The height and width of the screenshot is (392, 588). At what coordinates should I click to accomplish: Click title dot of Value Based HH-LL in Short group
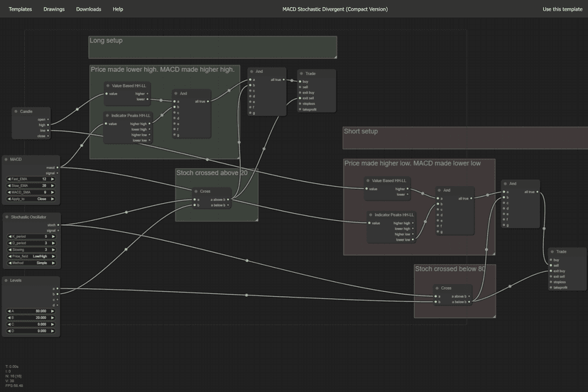tap(368, 180)
